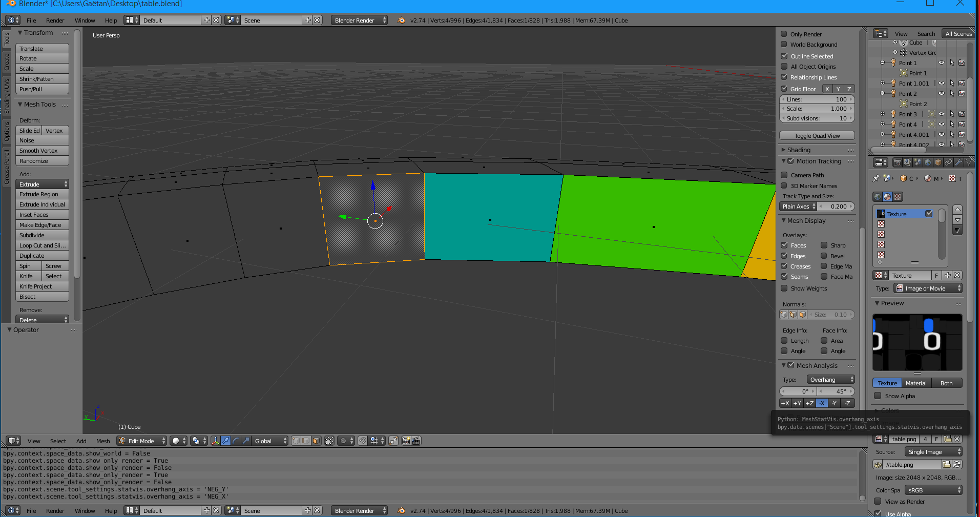Collapse the Mesh Display panel

point(806,221)
